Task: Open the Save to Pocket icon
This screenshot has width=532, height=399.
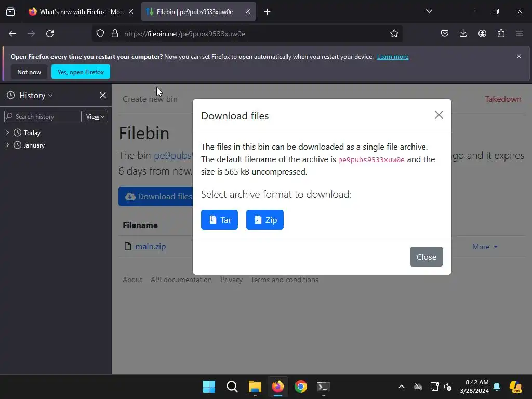Action: tap(445, 34)
